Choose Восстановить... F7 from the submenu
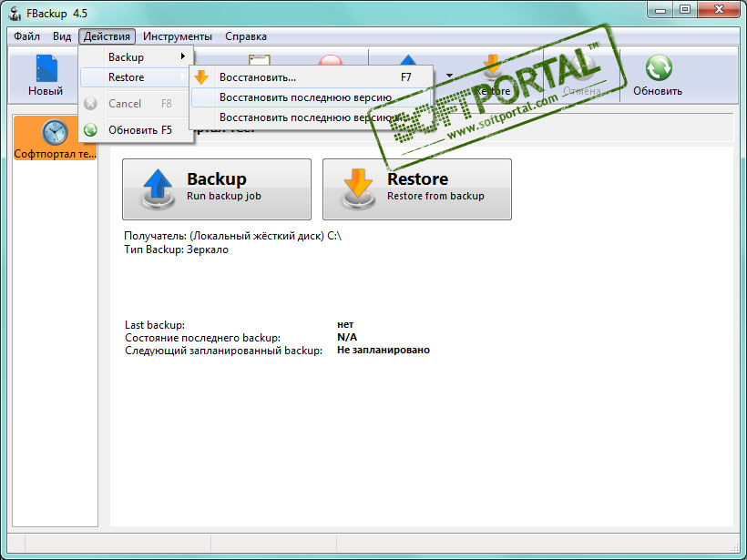747x560 pixels. 312,77
